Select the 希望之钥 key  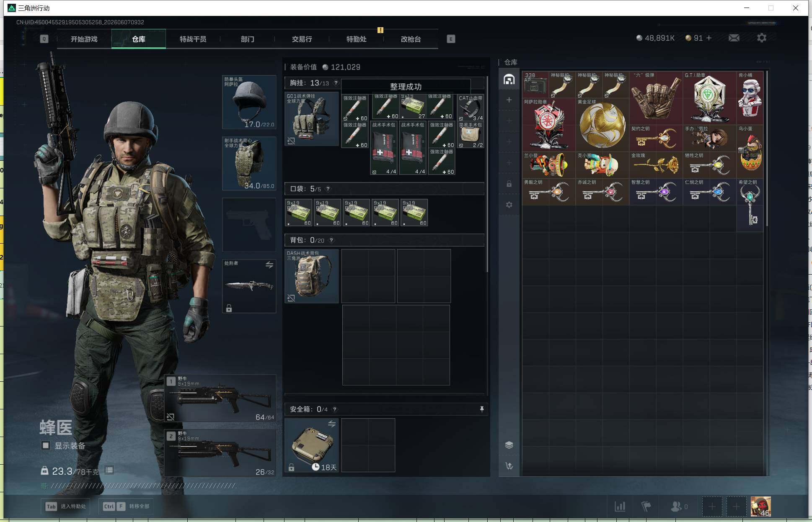point(750,205)
